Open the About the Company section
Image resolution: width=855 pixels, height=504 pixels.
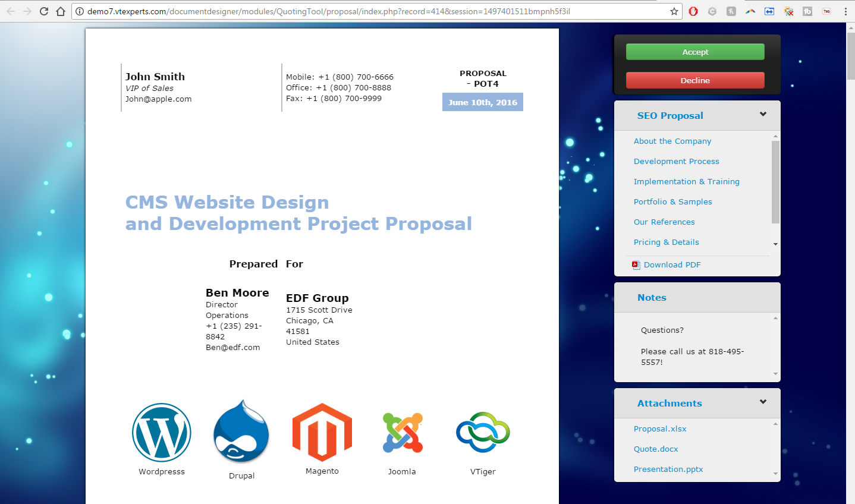672,141
